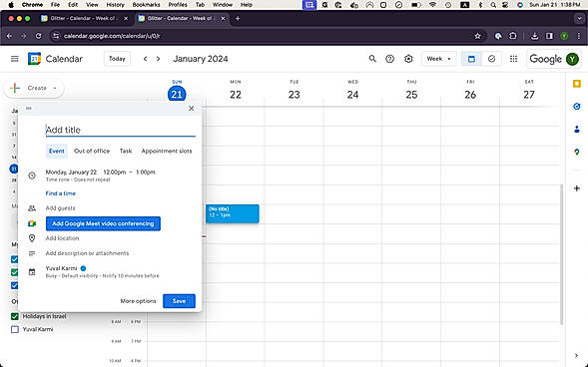
Task: Click the Add title field
Action: click(121, 130)
